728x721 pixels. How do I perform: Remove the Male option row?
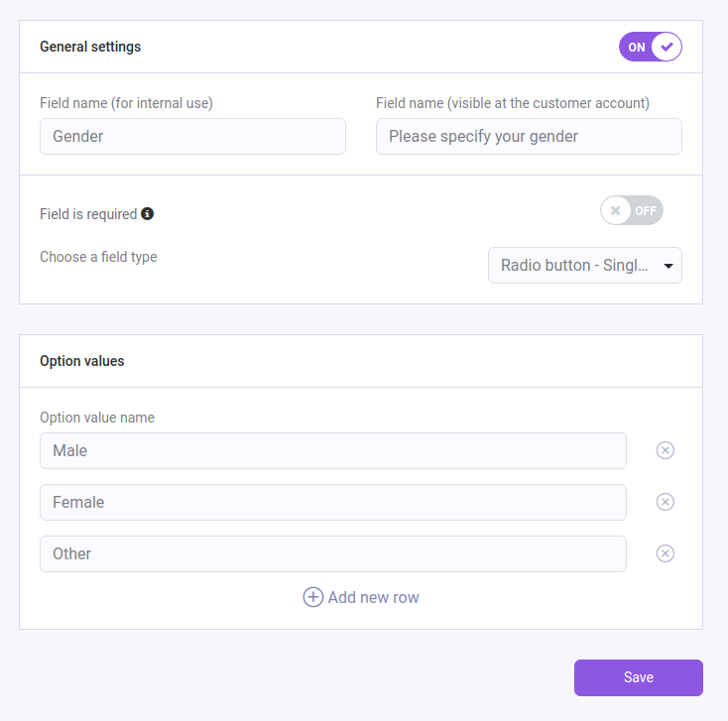click(666, 451)
